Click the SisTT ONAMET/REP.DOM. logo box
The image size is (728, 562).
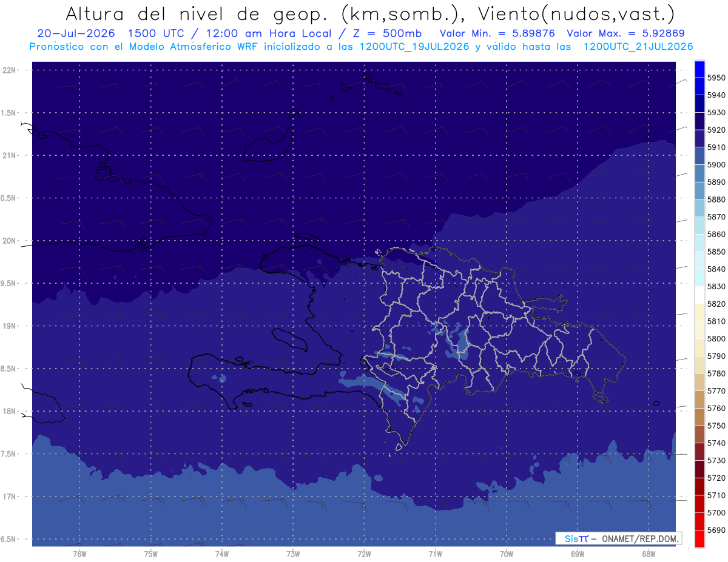618,538
